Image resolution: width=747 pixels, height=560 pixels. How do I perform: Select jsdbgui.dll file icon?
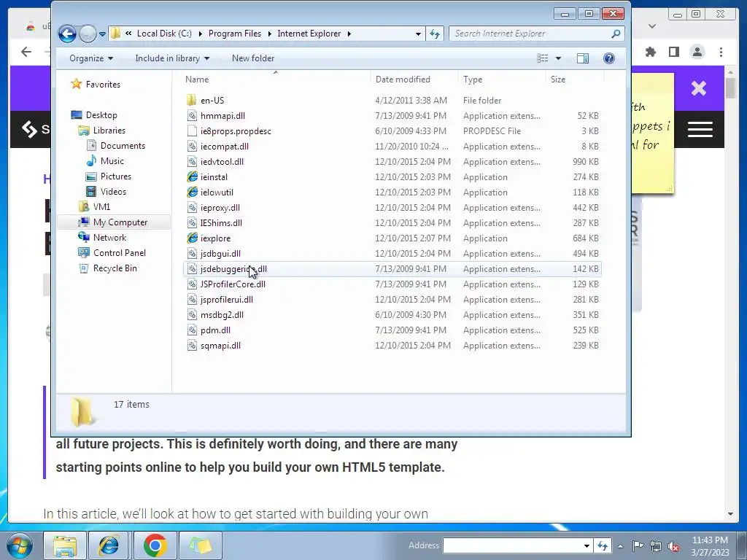coord(192,253)
